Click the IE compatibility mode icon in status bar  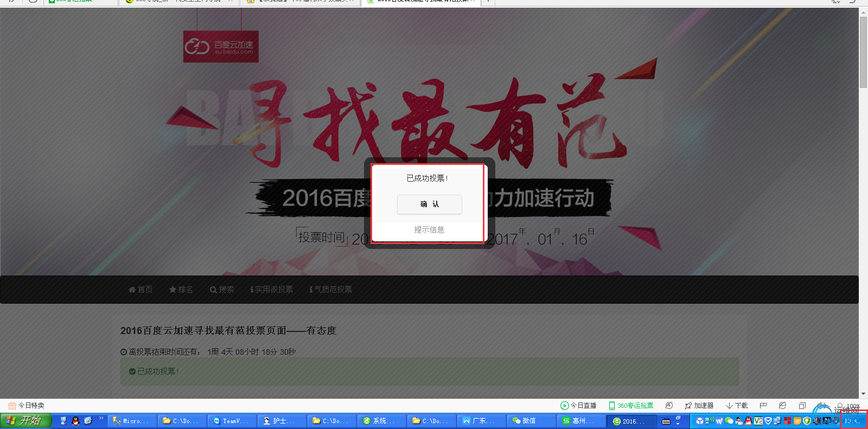pos(782,406)
